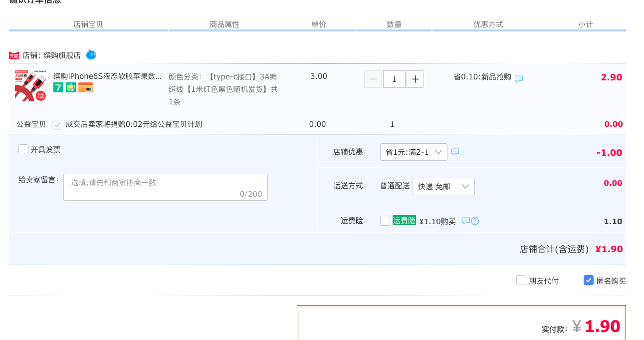Click the 给卖家留言 message text box
This screenshot has height=340, width=644.
166,187
